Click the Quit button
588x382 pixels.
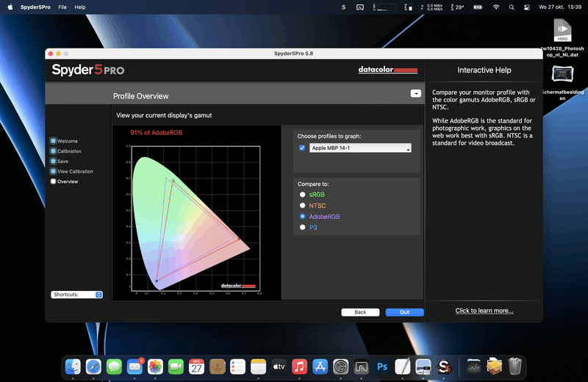[405, 312]
